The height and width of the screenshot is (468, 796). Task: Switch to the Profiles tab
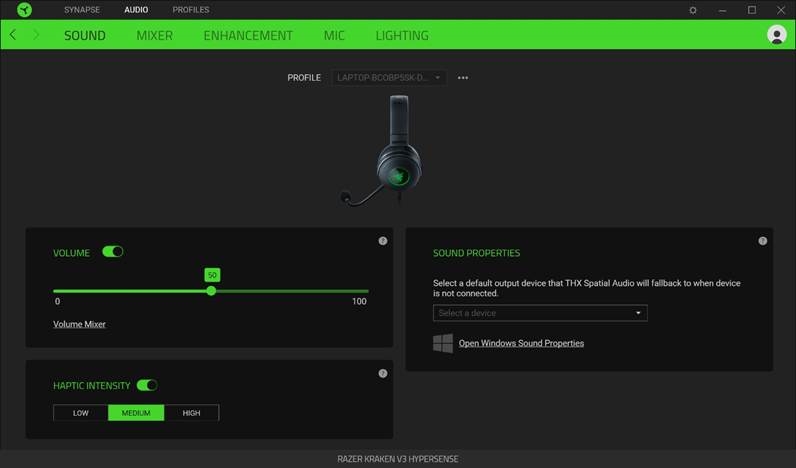(x=191, y=10)
